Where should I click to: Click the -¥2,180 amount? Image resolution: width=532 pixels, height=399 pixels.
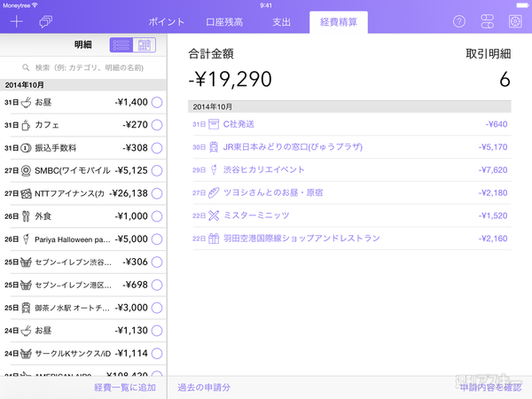point(493,192)
